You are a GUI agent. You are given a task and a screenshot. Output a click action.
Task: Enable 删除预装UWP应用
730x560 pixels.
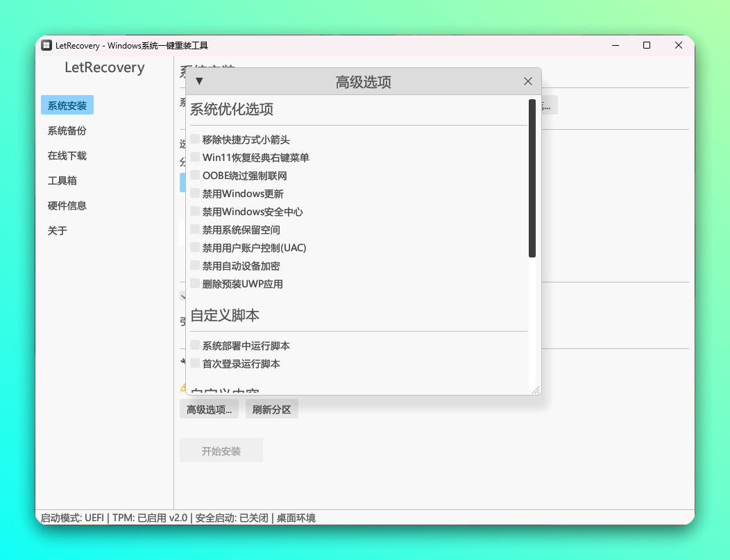click(x=195, y=283)
